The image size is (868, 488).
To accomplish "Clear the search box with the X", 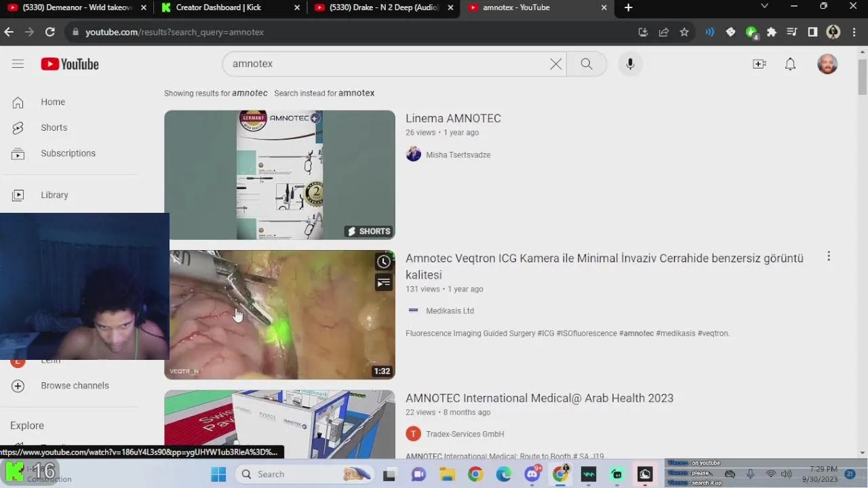I will tap(555, 64).
